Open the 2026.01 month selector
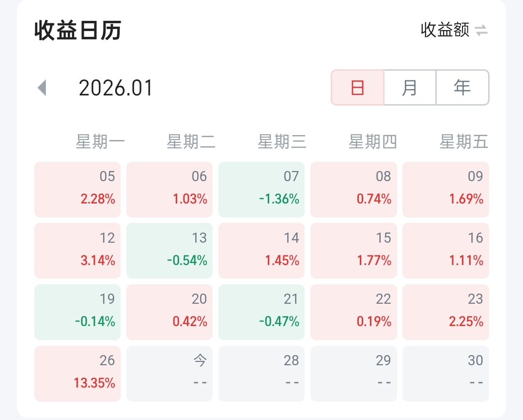523x420 pixels. point(116,88)
